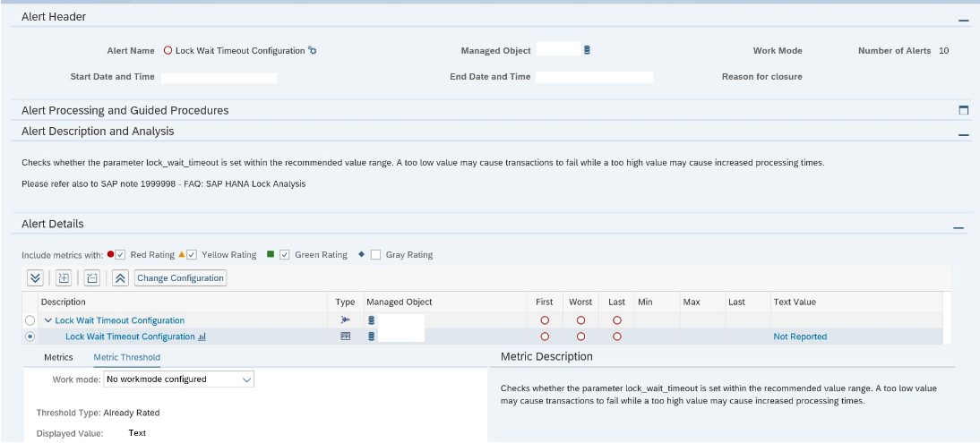Click the Start Date and Time field
Screen dimensions: 980x443
(x=219, y=78)
